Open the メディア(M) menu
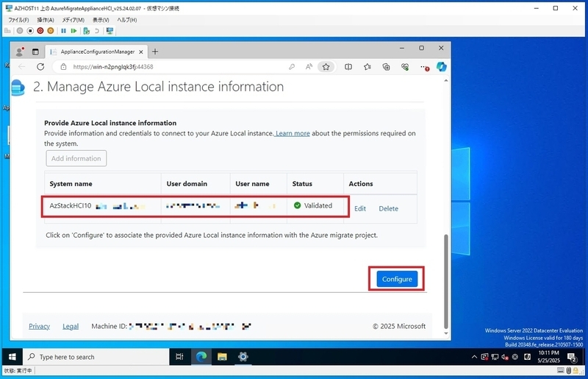Image resolution: width=588 pixels, height=379 pixels. [73, 20]
